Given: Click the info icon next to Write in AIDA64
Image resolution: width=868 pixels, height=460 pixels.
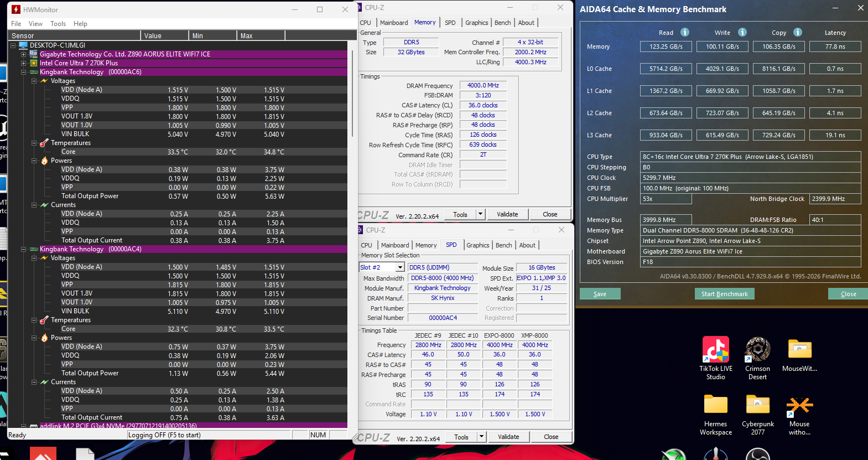Looking at the screenshot, I should pos(742,32).
